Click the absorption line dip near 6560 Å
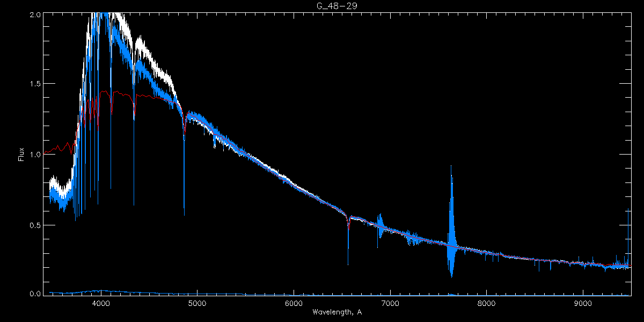The height and width of the screenshot is (322, 644). tap(348, 240)
